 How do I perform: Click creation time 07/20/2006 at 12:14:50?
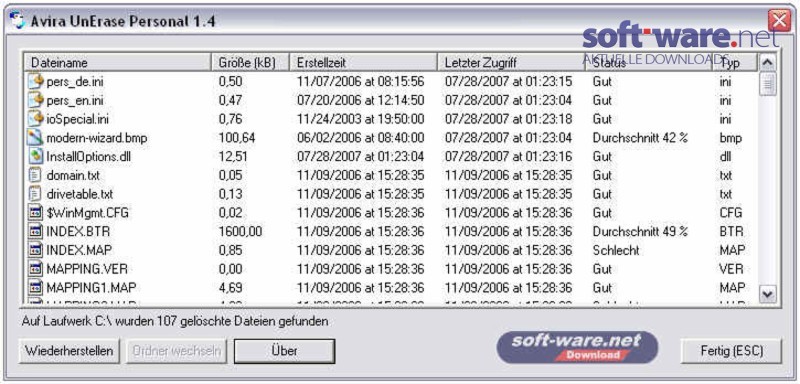point(361,100)
